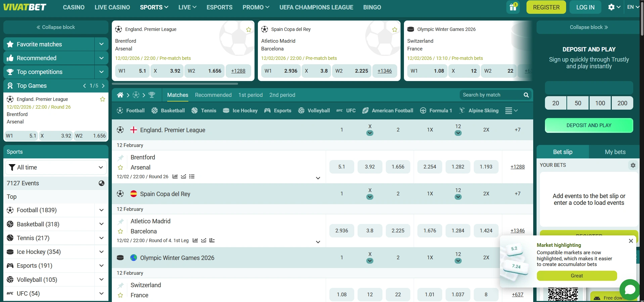The width and height of the screenshot is (644, 302).
Task: Open the SPORTS menu in top navigation
Action: 154,7
